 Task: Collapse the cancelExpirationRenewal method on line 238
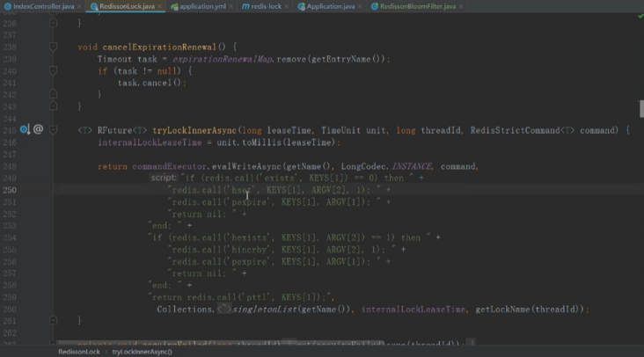point(53,47)
